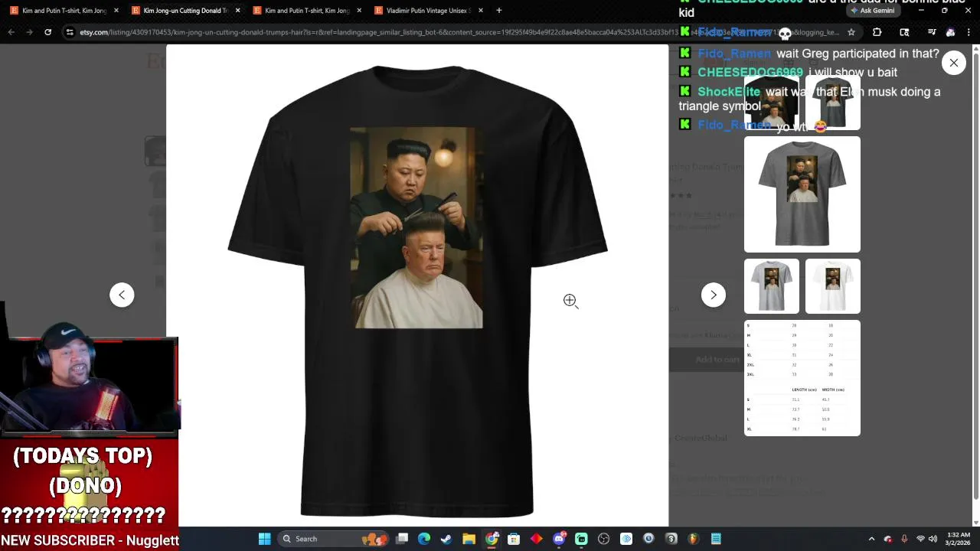This screenshot has width=980, height=551.
Task: Open FL Studio fruit icon in taskbar
Action: [694, 539]
